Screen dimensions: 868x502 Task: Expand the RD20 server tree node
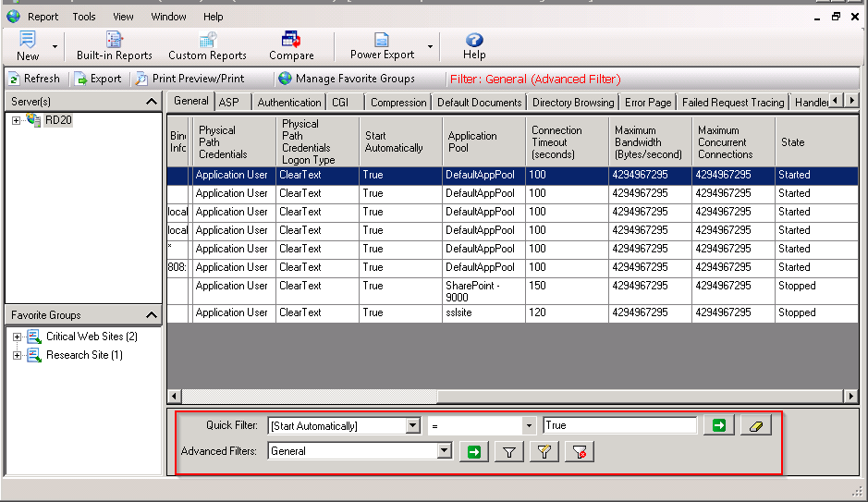(16, 121)
